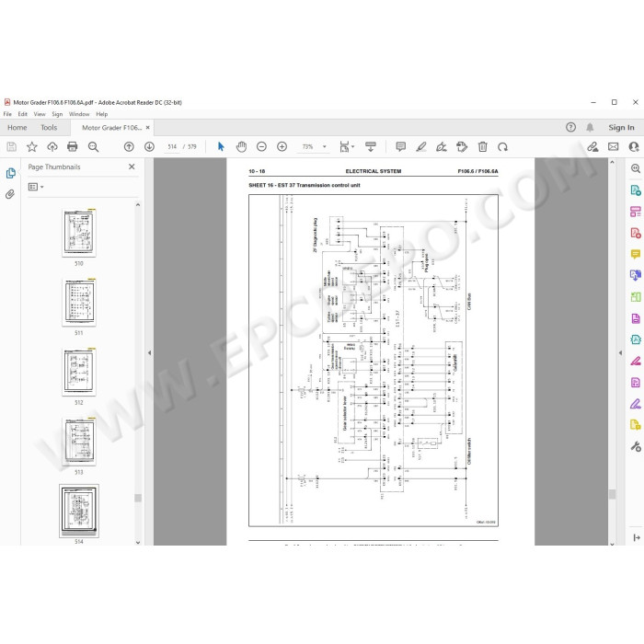Open fit page options dropdown

pos(347,146)
